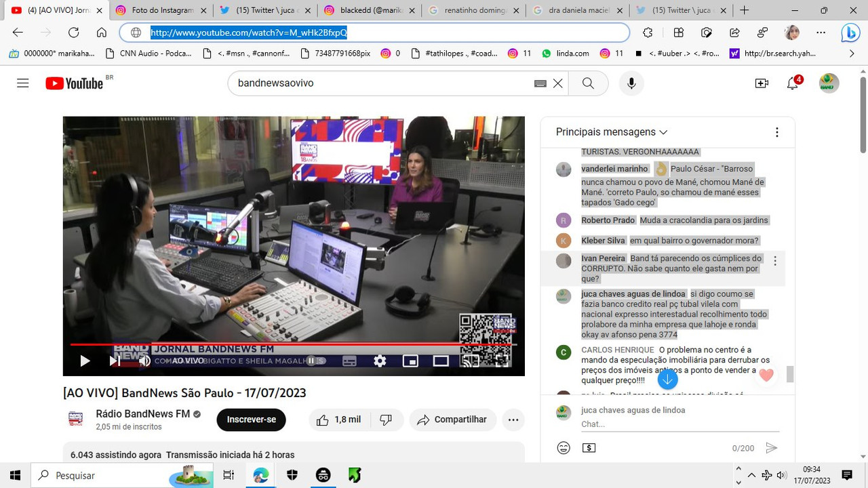
Task: Expand bookmarks bar overflow chevron
Action: 852,53
